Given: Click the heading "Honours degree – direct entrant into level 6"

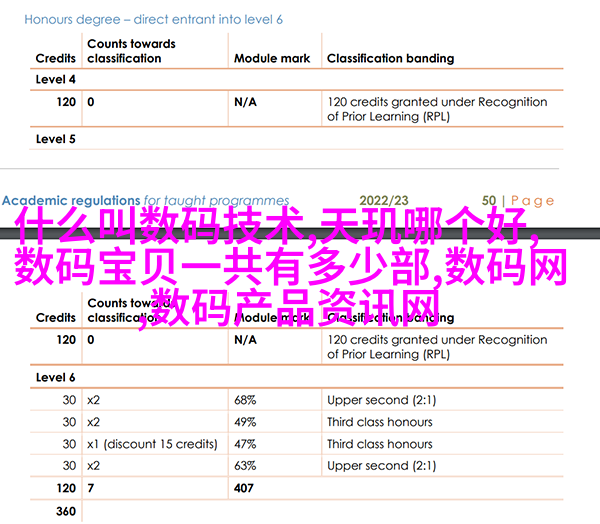Looking at the screenshot, I should coord(153,20).
